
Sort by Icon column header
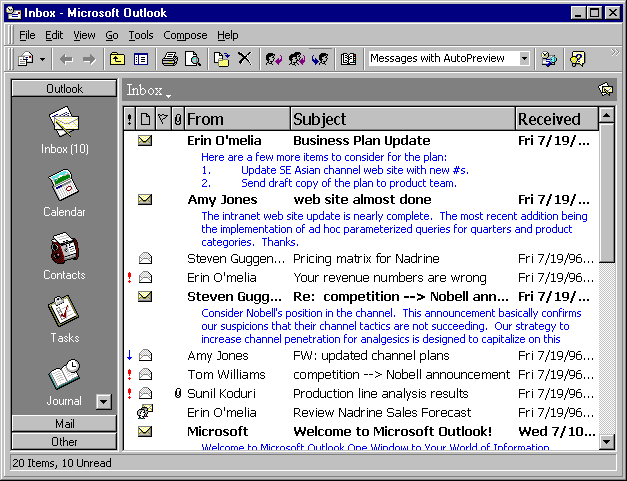pos(145,119)
